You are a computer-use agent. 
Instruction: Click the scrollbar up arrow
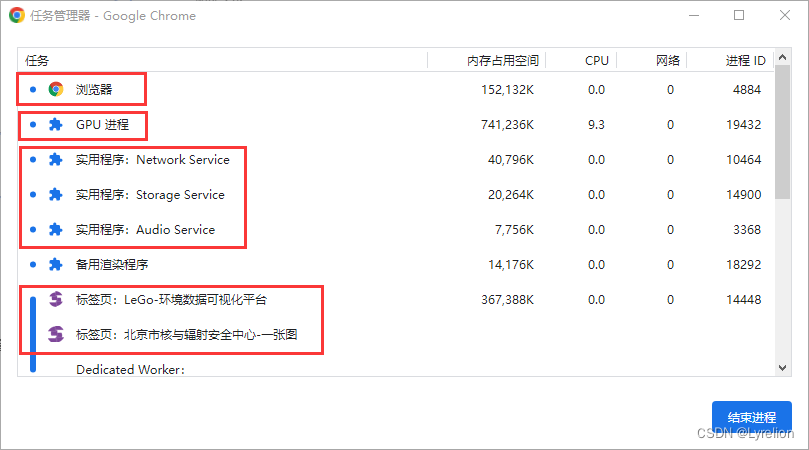tap(783, 57)
